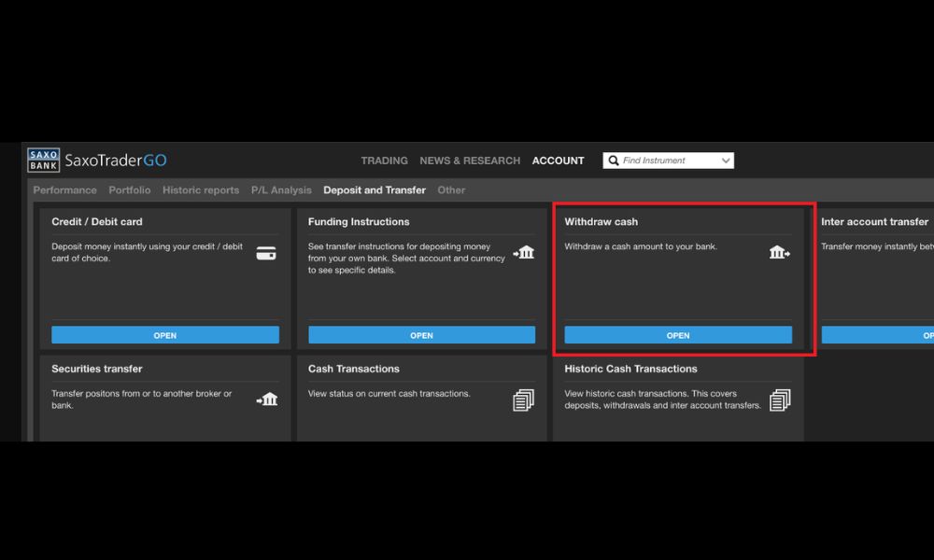Expand the Find Instrument dropdown arrow
The image size is (934, 560).
tap(725, 161)
